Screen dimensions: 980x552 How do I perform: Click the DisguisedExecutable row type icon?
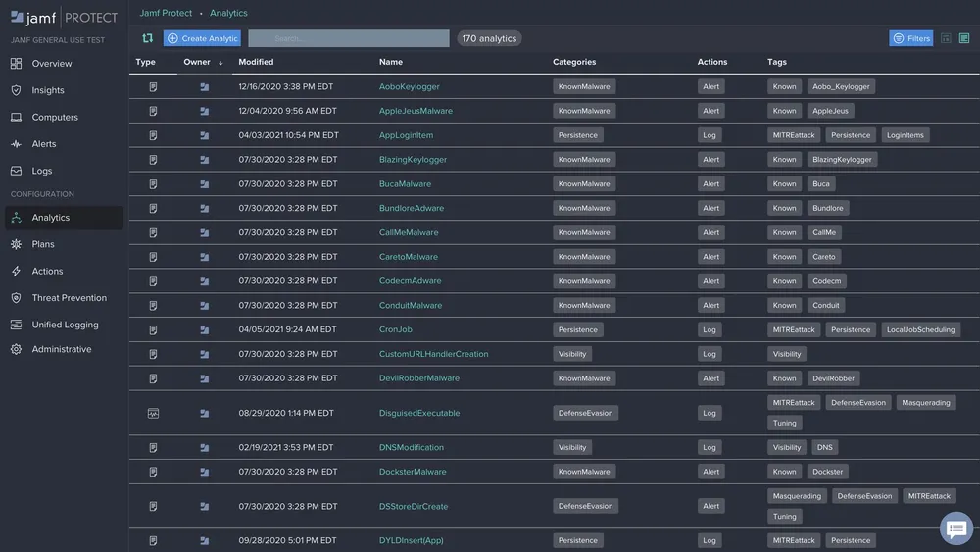153,414
